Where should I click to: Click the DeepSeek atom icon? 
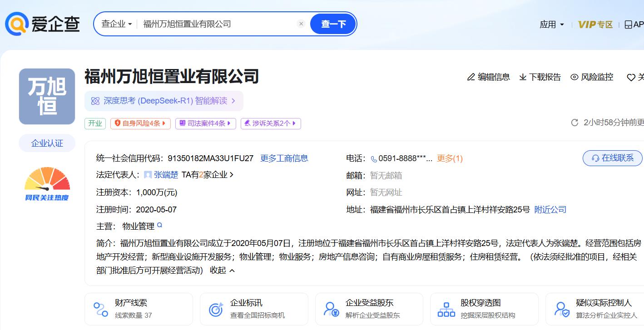(x=95, y=101)
